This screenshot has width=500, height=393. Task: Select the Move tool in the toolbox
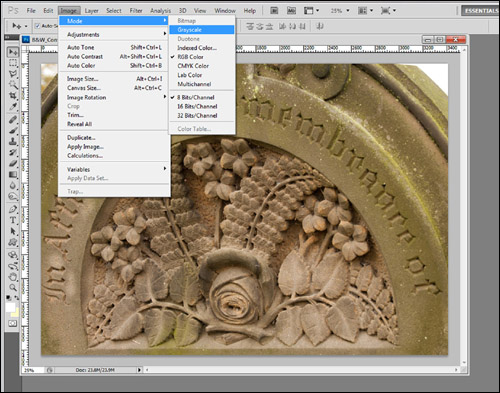[x=13, y=52]
